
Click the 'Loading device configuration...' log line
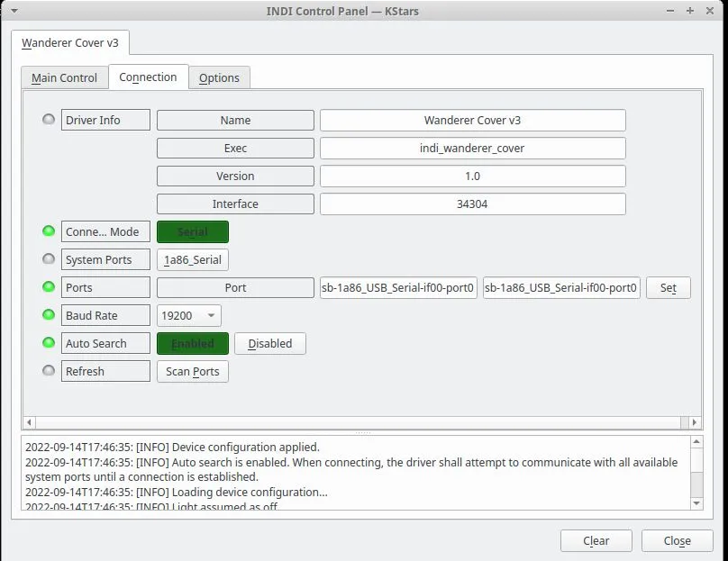point(177,492)
